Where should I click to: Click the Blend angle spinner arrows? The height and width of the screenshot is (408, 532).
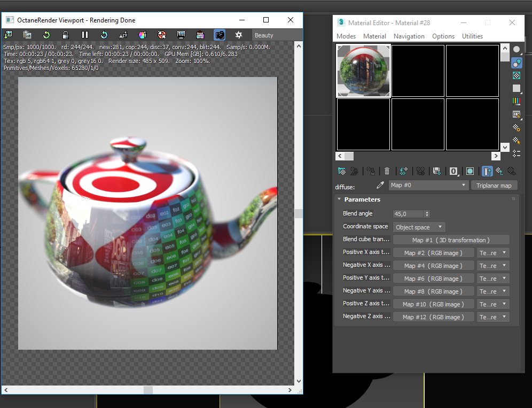tap(427, 214)
